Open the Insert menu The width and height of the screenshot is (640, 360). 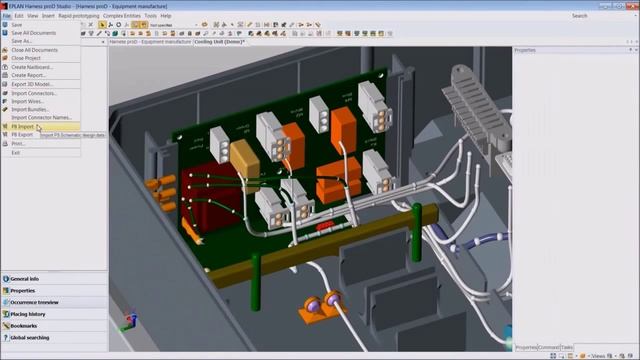point(48,16)
